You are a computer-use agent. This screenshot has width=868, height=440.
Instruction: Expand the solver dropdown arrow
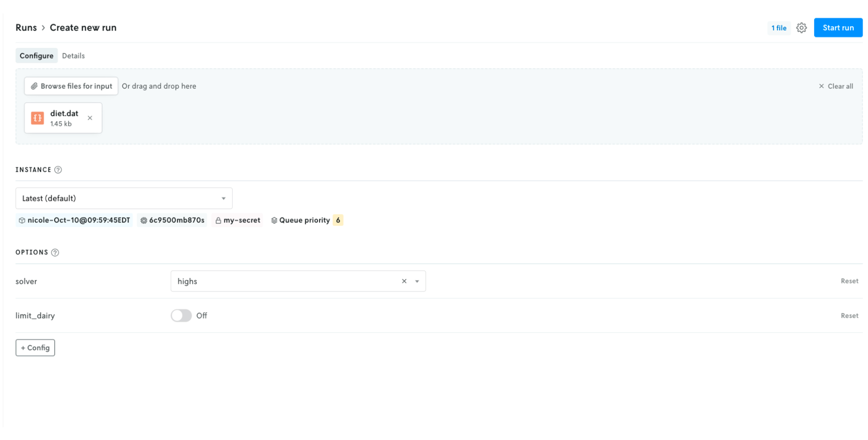[x=417, y=281]
